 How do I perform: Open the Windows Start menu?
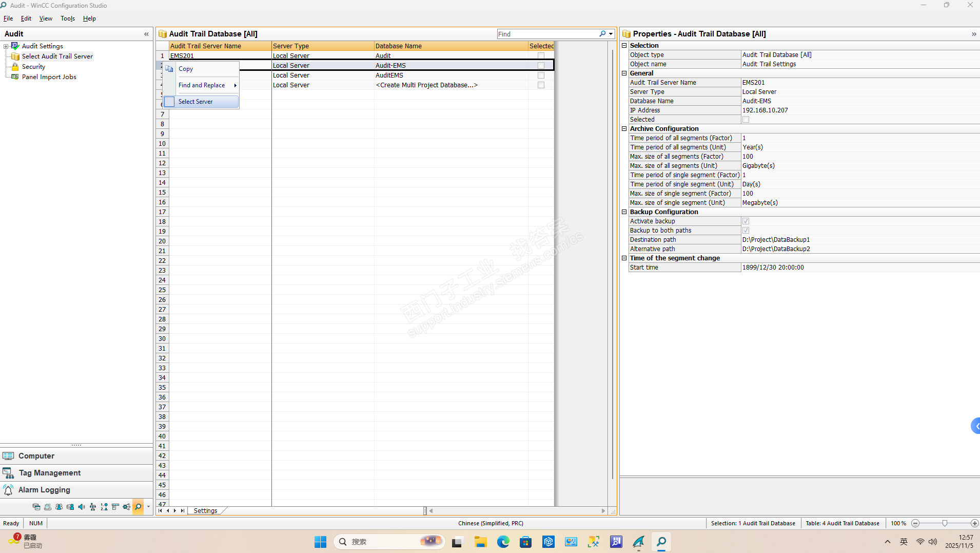point(321,542)
